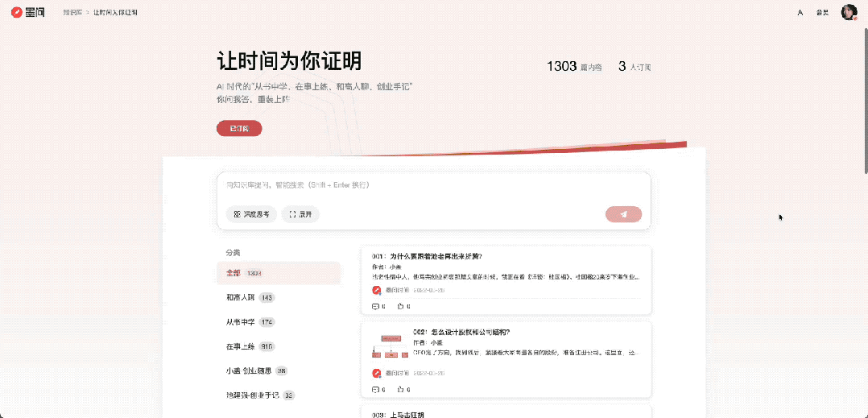Viewport: 868px width, 418px height.
Task: Toggle 深度思考 deep thinking mode
Action: (x=250, y=214)
